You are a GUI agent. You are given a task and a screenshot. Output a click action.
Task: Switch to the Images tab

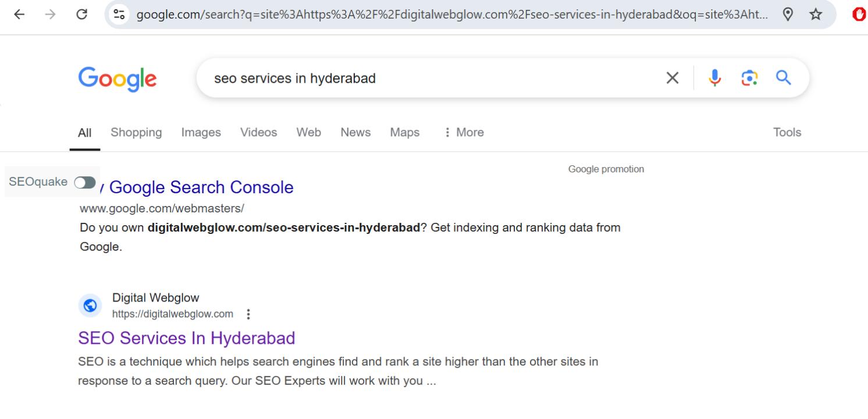coord(201,133)
